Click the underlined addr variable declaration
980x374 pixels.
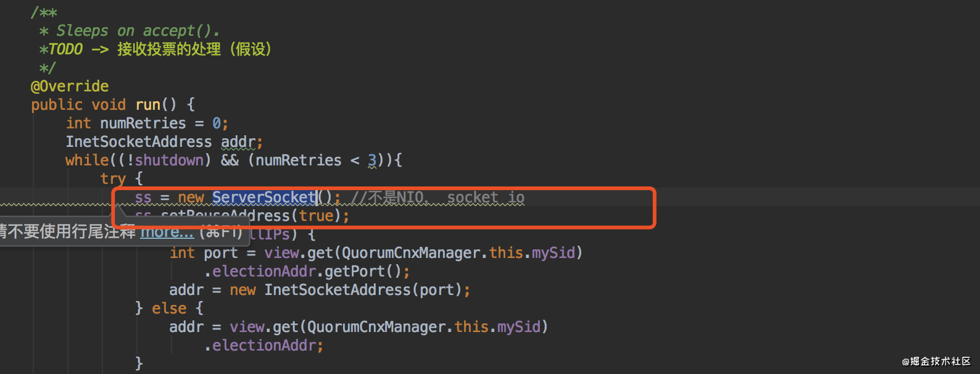238,142
